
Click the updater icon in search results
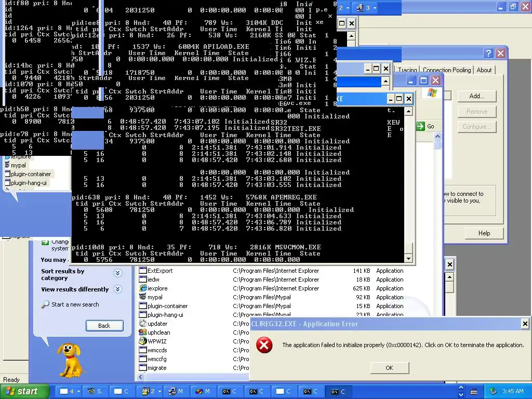[x=143, y=324]
